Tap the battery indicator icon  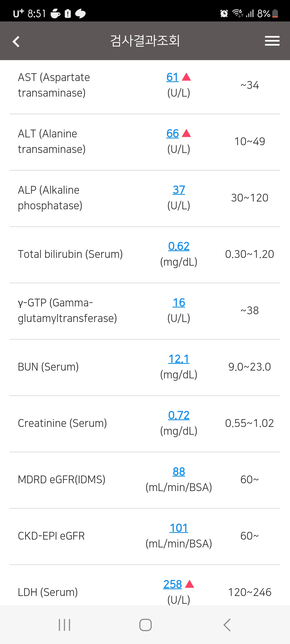(x=275, y=13)
